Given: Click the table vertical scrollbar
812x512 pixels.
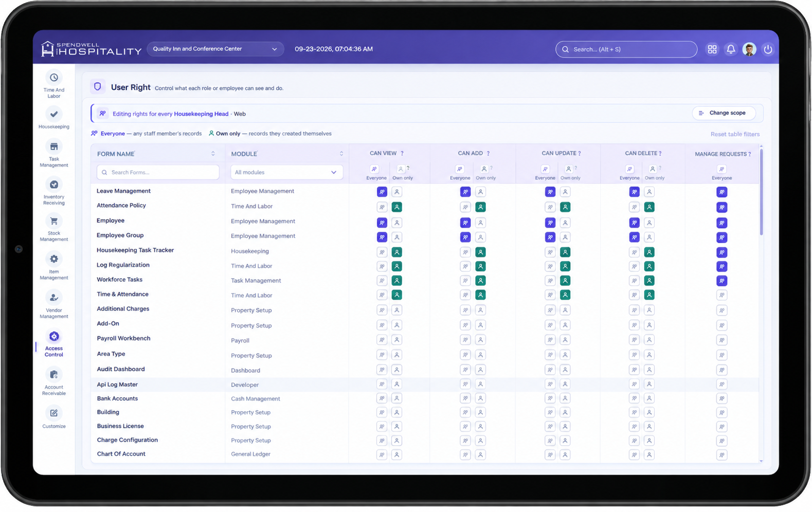Looking at the screenshot, I should [761, 191].
